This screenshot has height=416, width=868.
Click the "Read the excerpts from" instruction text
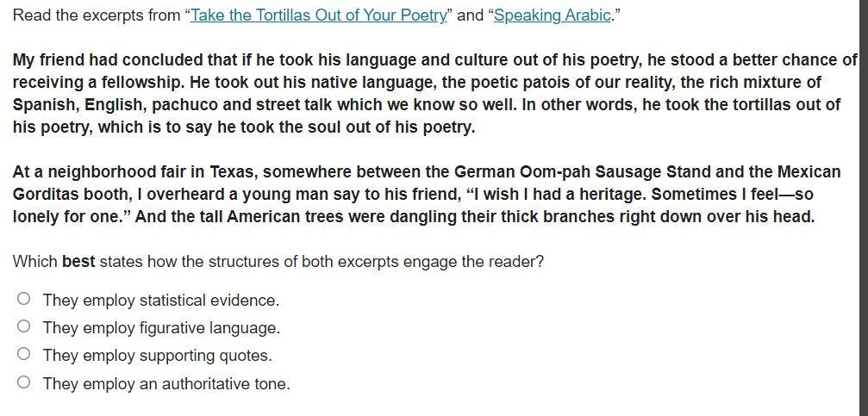(97, 16)
